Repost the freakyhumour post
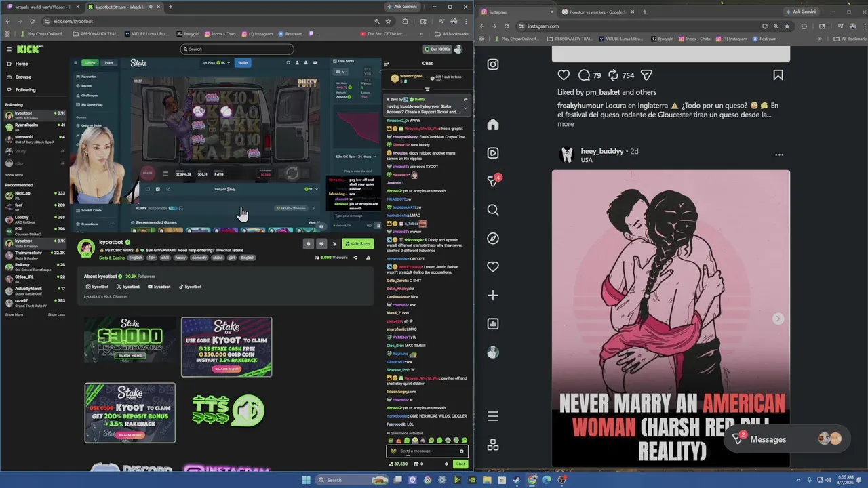The width and height of the screenshot is (868, 488). (x=613, y=75)
